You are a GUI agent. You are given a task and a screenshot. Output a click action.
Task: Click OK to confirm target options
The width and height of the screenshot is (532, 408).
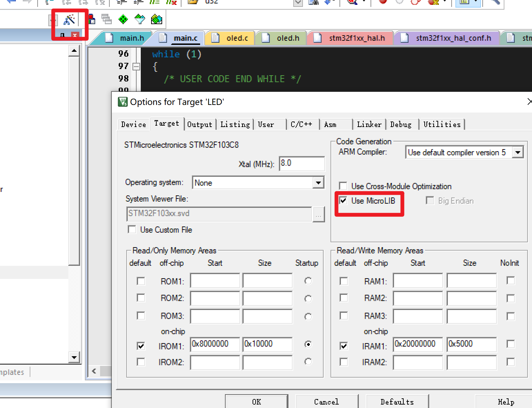click(x=256, y=401)
